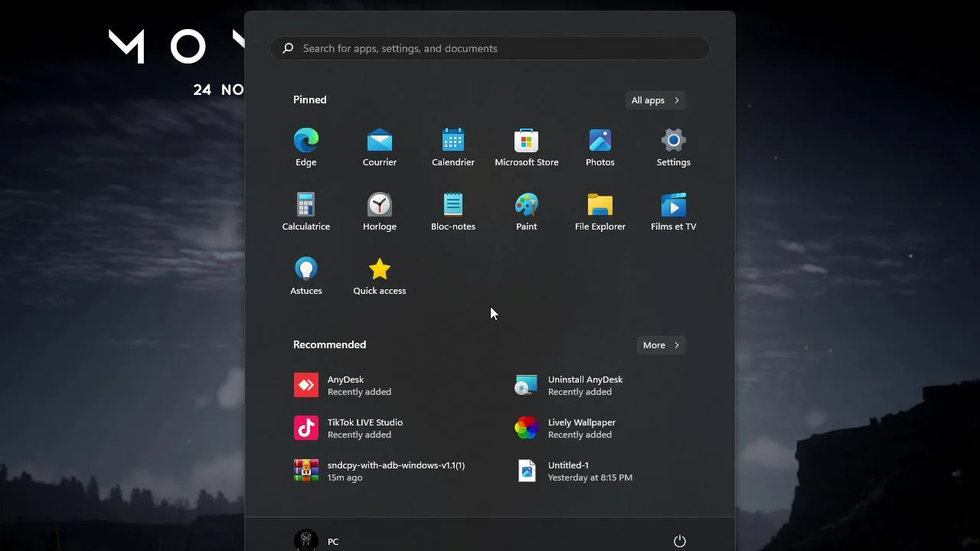
Task: Click the "Yesterday at 8:15 PM" text
Action: pyautogui.click(x=590, y=478)
